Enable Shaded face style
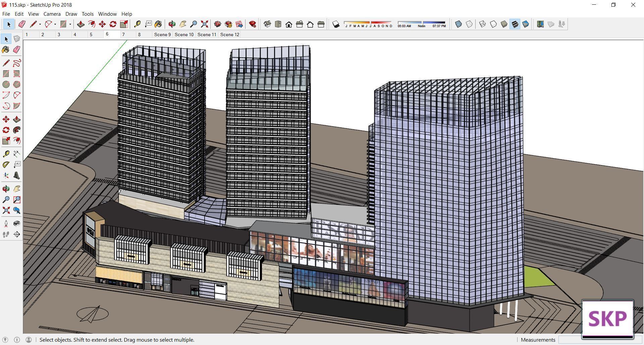This screenshot has width=644, height=345. [x=504, y=24]
